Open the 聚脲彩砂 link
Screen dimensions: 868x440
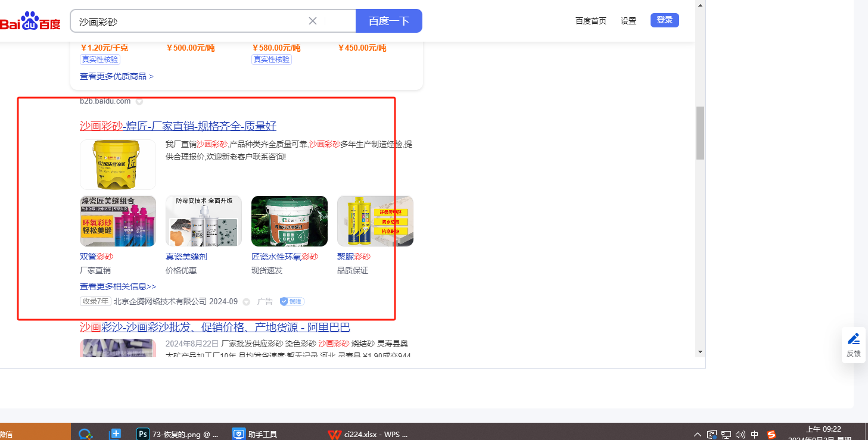coord(354,257)
